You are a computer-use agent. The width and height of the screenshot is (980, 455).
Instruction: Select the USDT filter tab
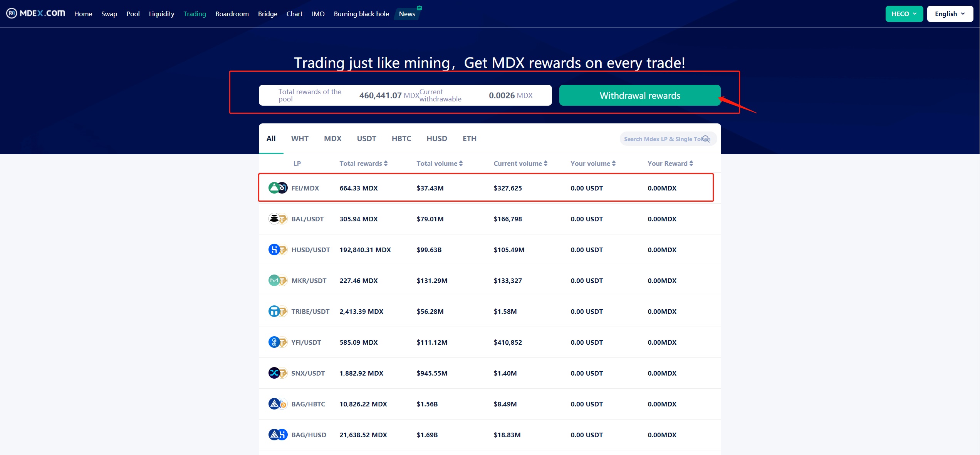pos(366,138)
